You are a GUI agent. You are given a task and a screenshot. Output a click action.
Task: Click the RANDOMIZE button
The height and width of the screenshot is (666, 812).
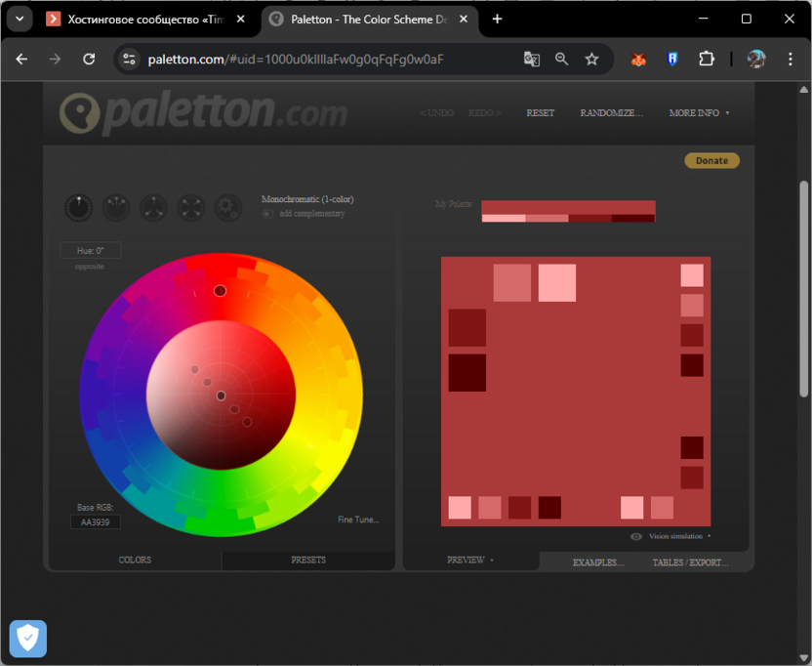pos(611,112)
